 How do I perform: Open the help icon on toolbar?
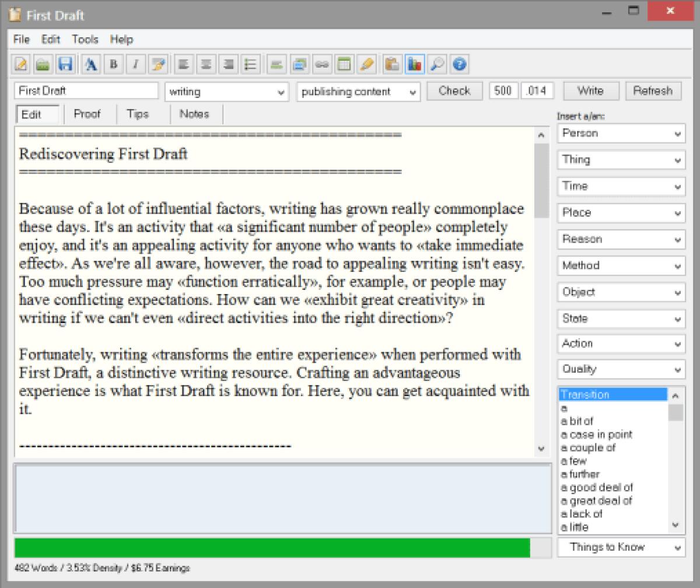pos(460,64)
